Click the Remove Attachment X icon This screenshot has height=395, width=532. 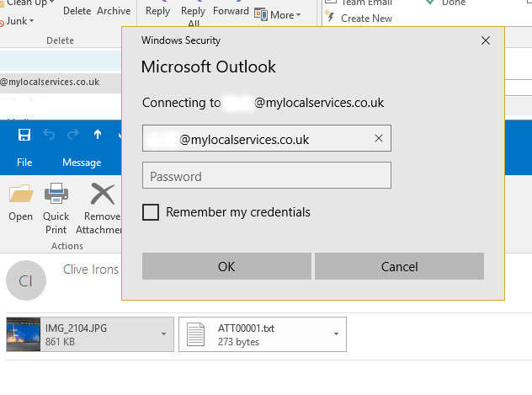point(103,194)
